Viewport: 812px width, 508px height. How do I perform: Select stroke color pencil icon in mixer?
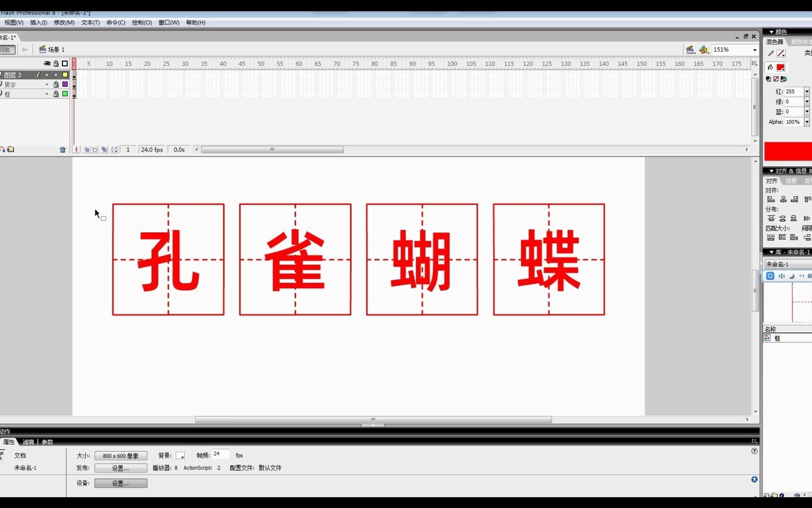771,53
